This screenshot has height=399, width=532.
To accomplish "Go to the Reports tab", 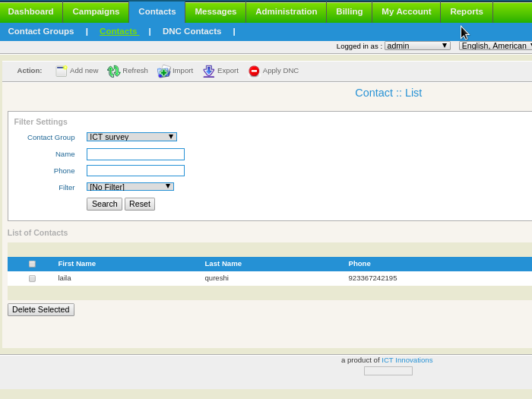I will (x=467, y=11).
